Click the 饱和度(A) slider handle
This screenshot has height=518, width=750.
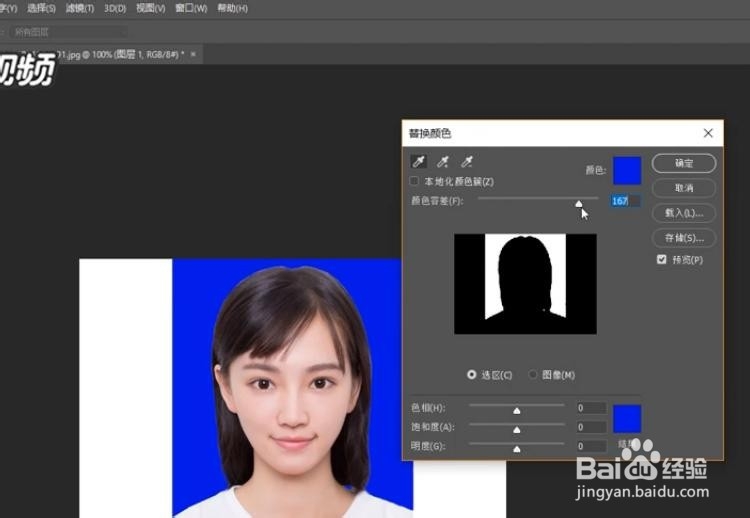[x=517, y=430]
